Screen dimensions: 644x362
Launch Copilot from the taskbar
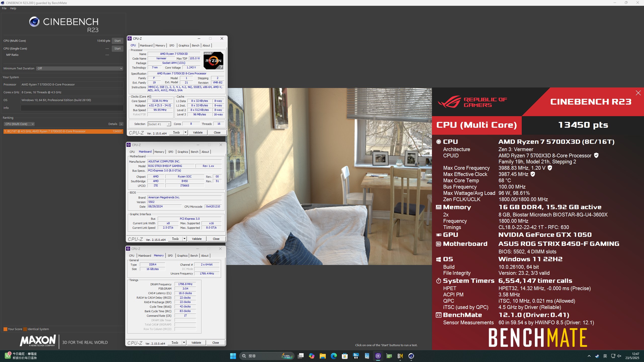pos(312,356)
